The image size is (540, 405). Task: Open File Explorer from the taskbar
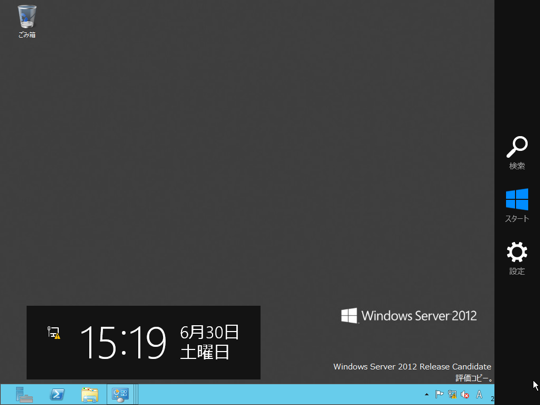tap(90, 394)
